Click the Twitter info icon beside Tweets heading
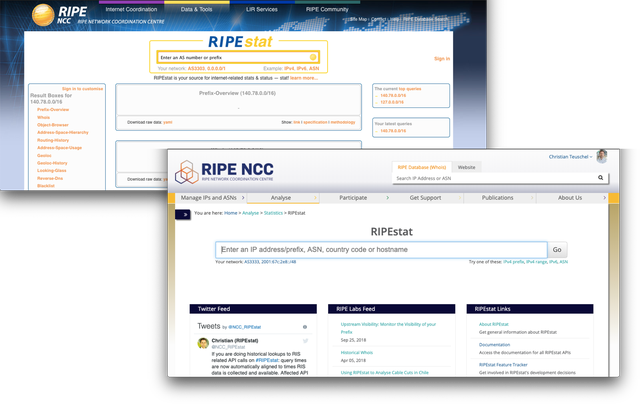The image size is (640, 404). coord(305,327)
